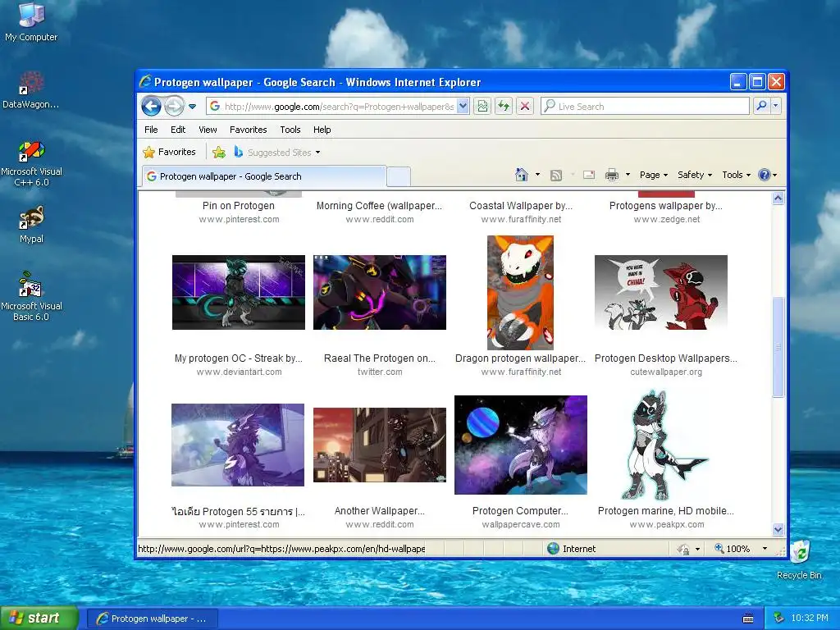Click the page scrollbar up arrow
The image size is (840, 630).
coord(778,199)
